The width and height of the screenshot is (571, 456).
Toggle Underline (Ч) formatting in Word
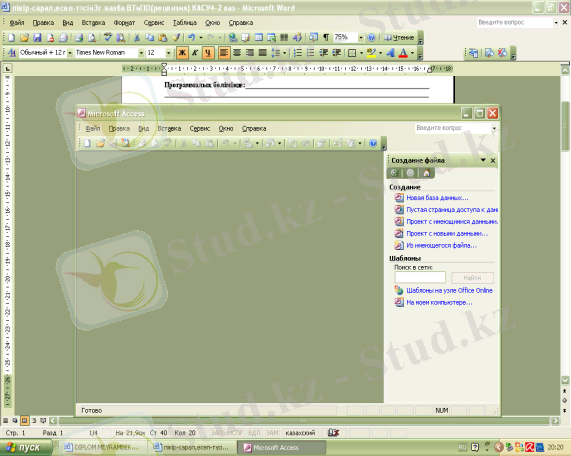tap(208, 53)
